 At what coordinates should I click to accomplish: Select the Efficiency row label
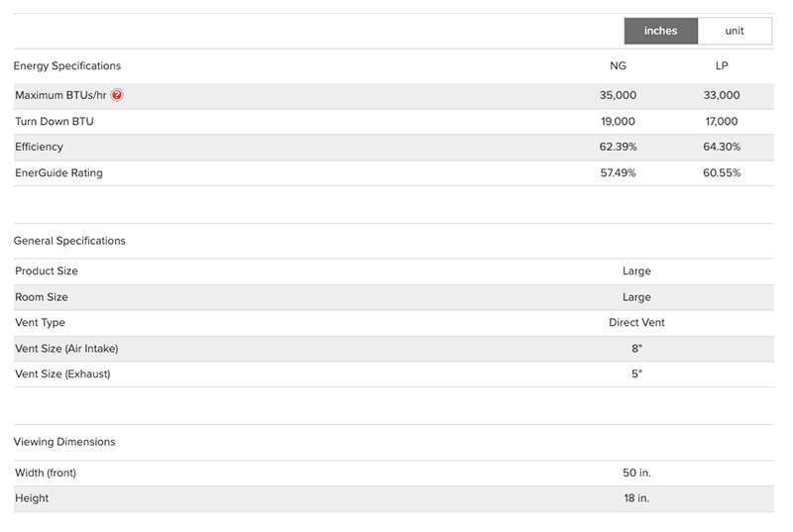click(39, 147)
